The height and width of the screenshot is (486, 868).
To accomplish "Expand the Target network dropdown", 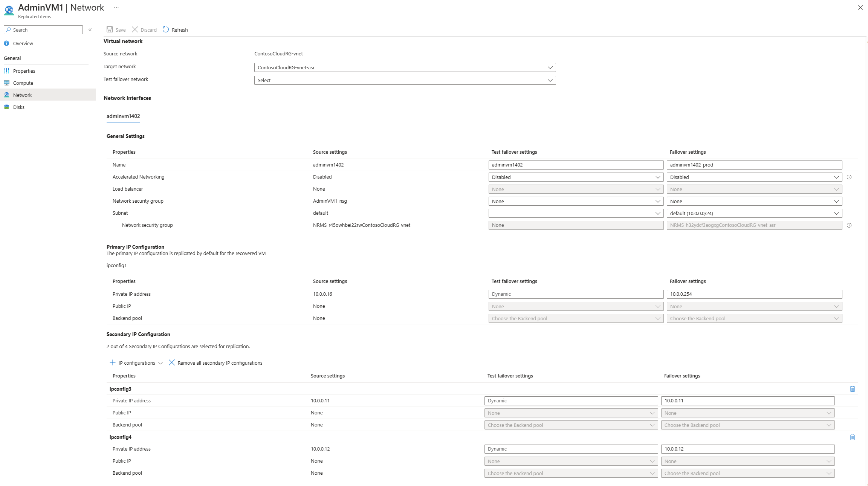I will (549, 67).
